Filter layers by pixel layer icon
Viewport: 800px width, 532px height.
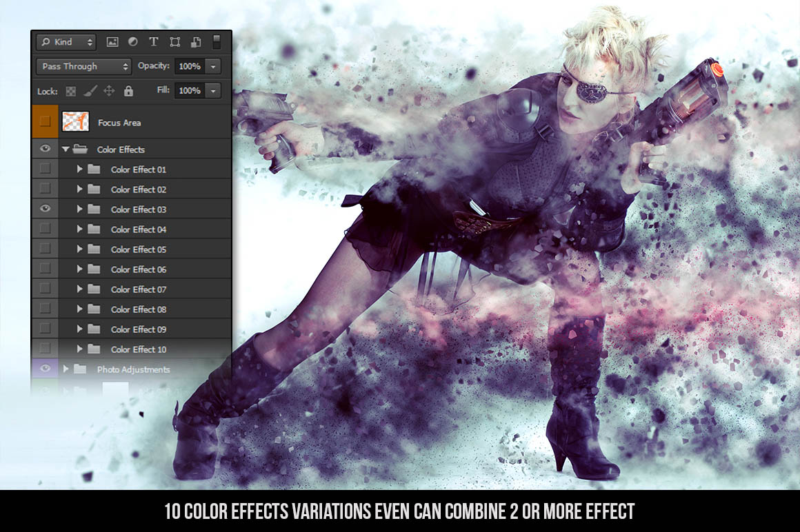pyautogui.click(x=112, y=42)
